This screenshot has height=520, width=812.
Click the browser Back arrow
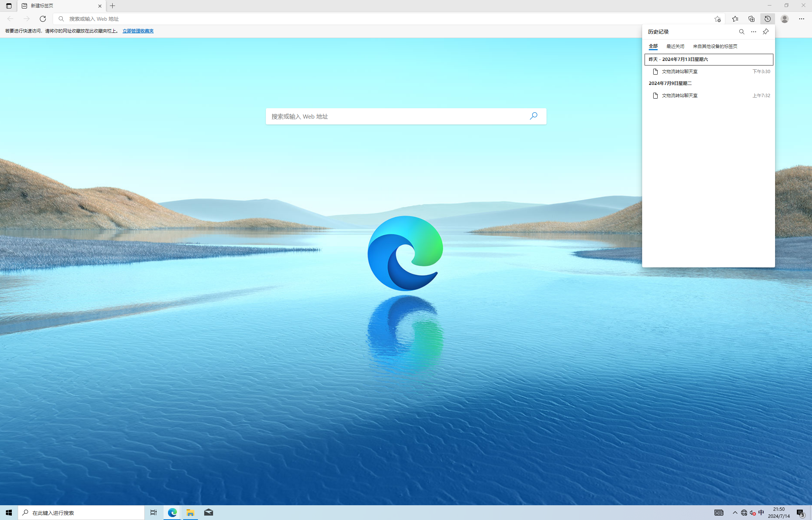[x=10, y=19]
